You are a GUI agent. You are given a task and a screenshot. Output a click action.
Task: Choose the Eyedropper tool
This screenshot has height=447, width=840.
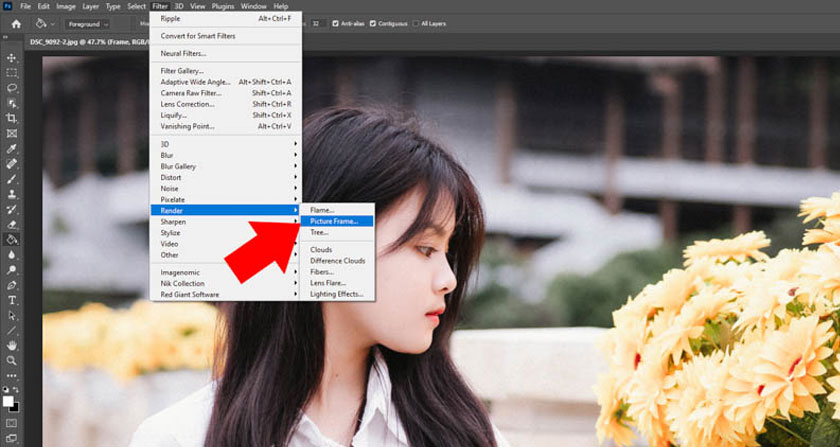(12, 148)
